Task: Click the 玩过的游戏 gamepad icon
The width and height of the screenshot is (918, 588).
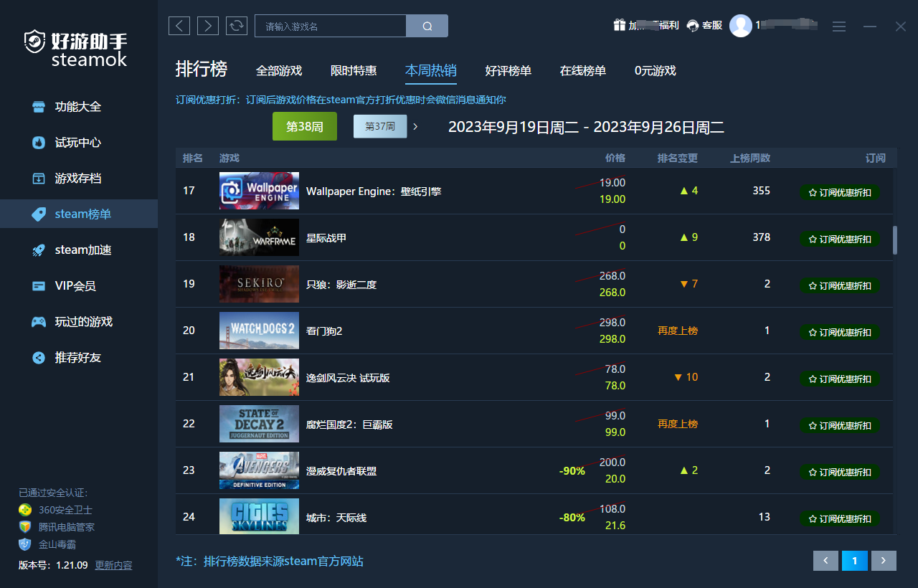Action: [x=39, y=322]
